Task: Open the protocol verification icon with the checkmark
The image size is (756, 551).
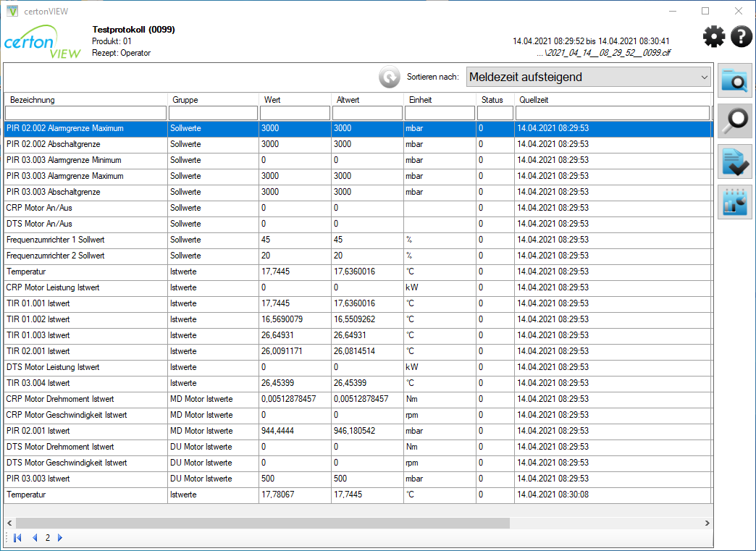Action: click(734, 161)
